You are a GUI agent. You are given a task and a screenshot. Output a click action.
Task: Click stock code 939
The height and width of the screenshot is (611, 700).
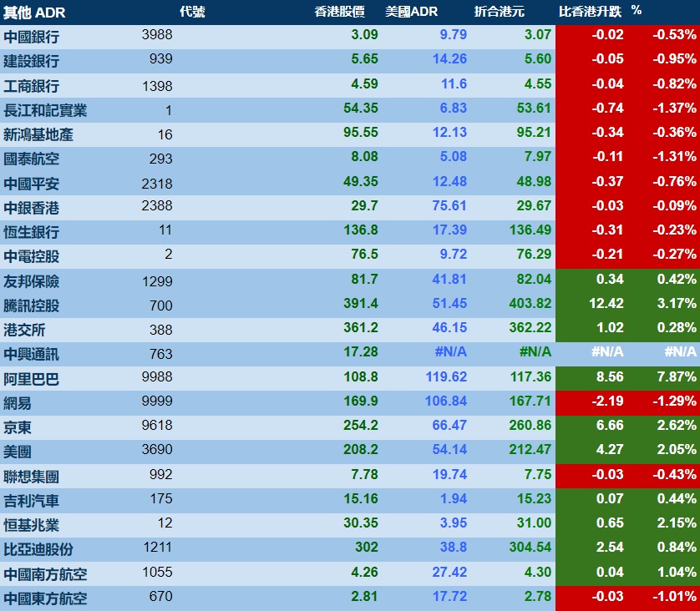(160, 58)
